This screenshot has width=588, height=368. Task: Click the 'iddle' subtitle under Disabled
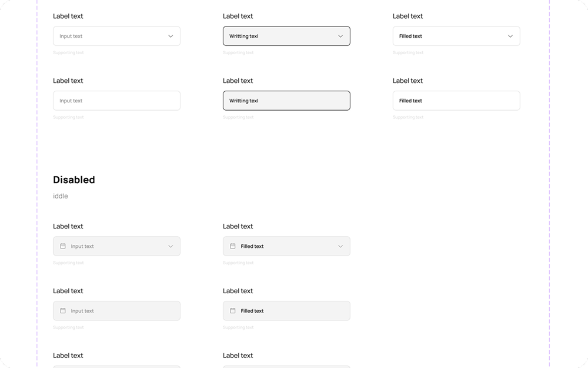click(x=61, y=196)
